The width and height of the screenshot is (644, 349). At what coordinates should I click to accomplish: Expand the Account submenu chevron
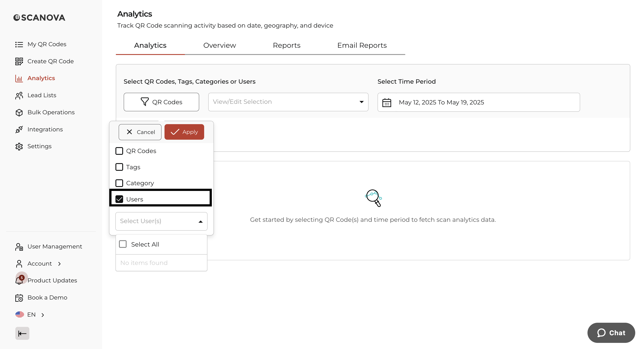(x=59, y=264)
